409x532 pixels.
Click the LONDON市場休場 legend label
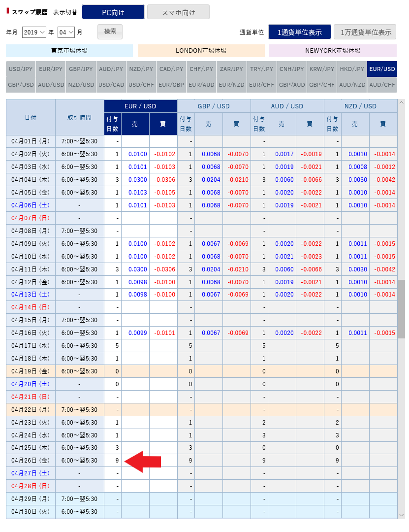[x=201, y=51]
